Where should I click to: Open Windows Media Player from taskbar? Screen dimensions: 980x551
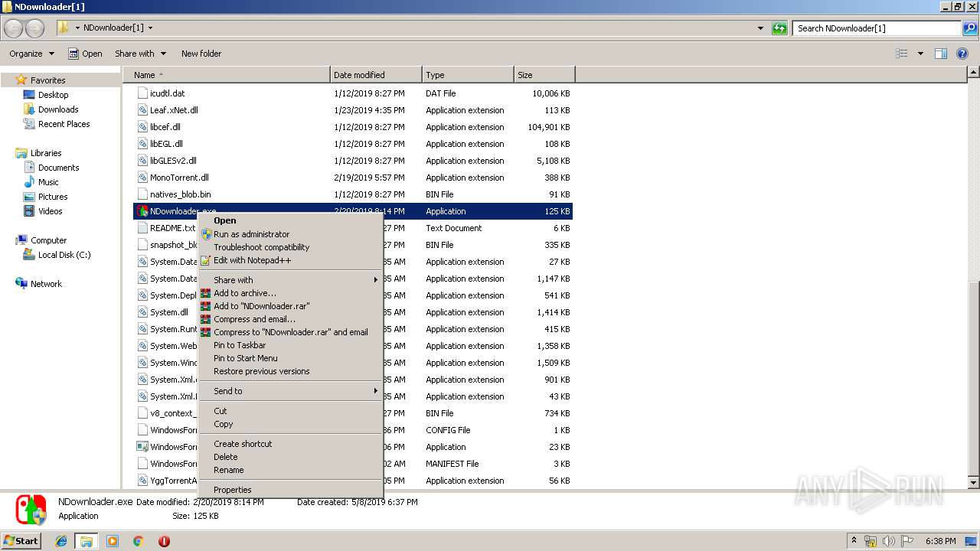[113, 541]
